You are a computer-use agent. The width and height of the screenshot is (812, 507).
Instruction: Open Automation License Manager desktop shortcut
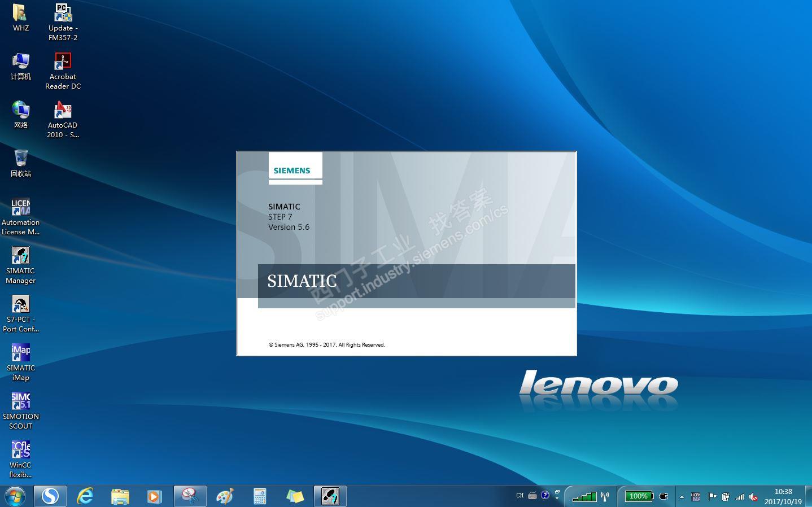[x=21, y=217]
